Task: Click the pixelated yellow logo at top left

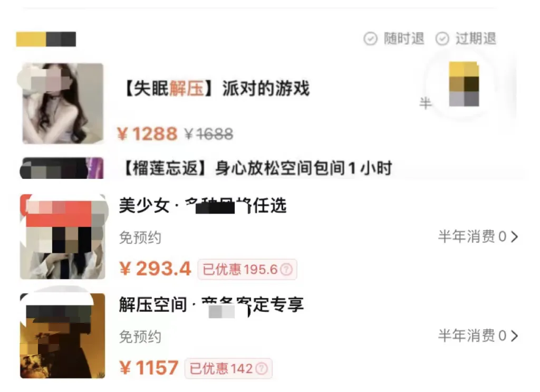Action: click(x=46, y=39)
